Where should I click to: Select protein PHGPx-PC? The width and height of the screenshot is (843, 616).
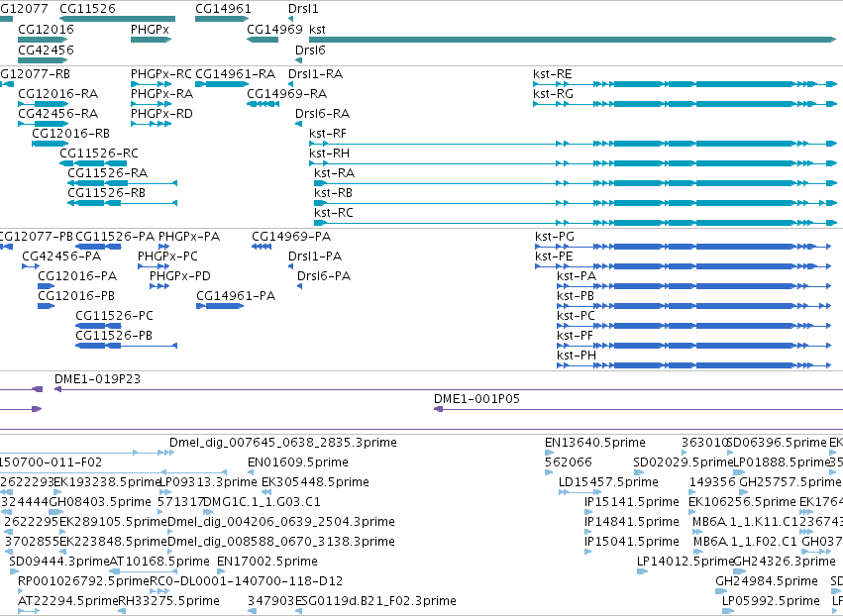[x=167, y=257]
